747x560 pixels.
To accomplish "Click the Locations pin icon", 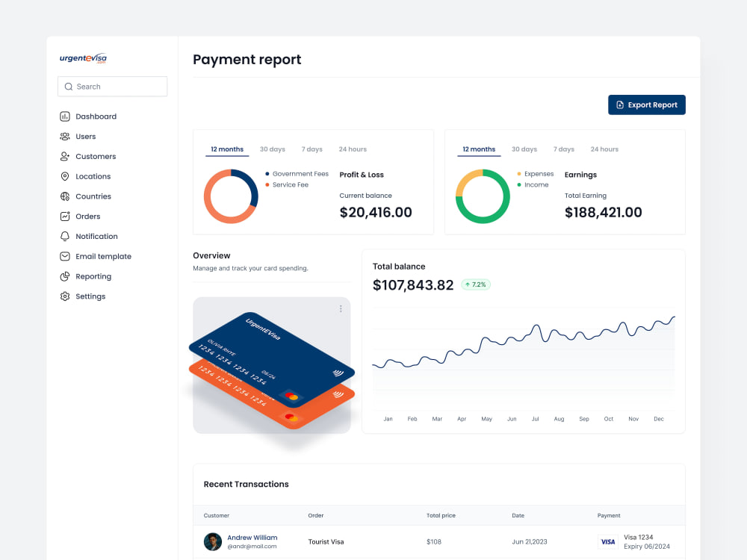I will (65, 177).
